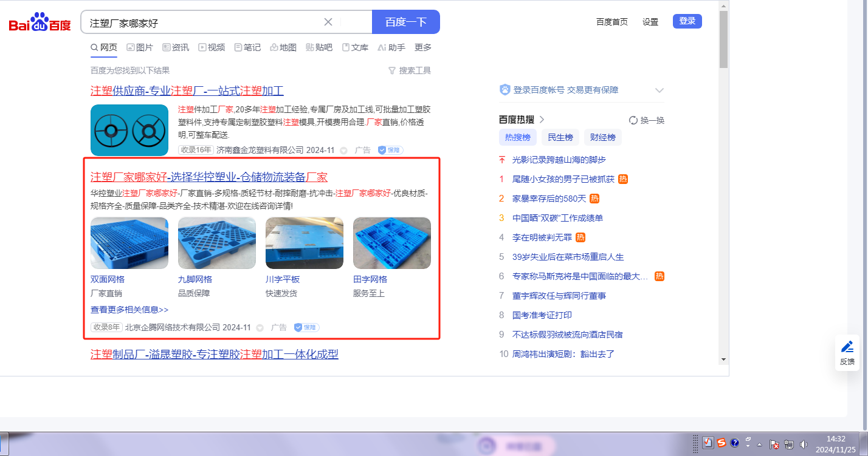Open 搜索工具 filter options
Screen dimensions: 868x456
pyautogui.click(x=410, y=70)
